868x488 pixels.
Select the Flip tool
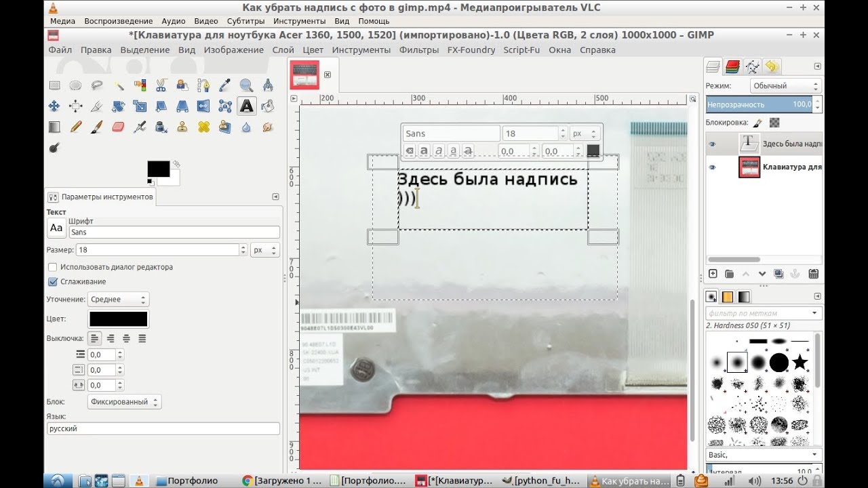pyautogui.click(x=203, y=106)
